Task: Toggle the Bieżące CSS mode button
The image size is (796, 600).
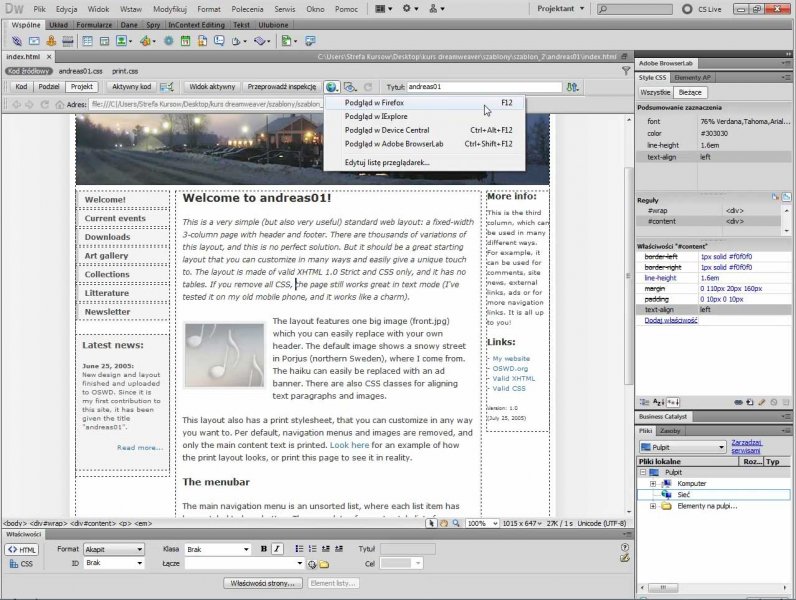Action: point(692,92)
